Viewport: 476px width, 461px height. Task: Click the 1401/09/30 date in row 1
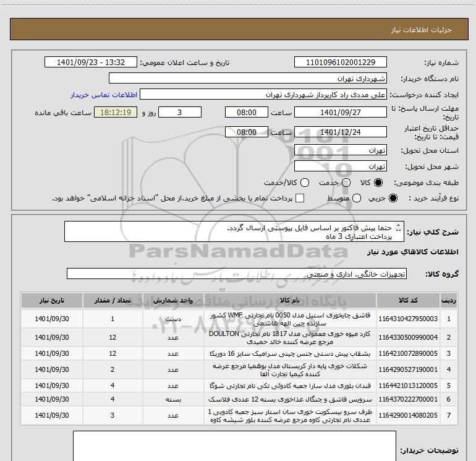tap(52, 319)
